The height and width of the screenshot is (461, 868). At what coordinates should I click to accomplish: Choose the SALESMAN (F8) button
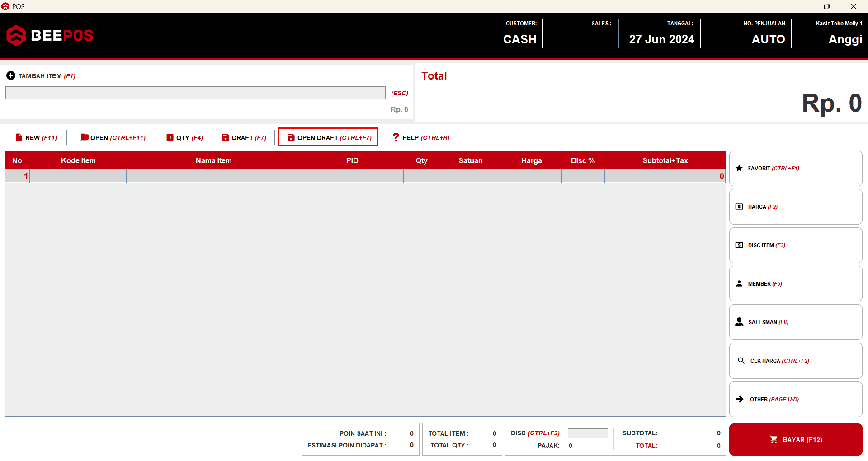tap(796, 322)
